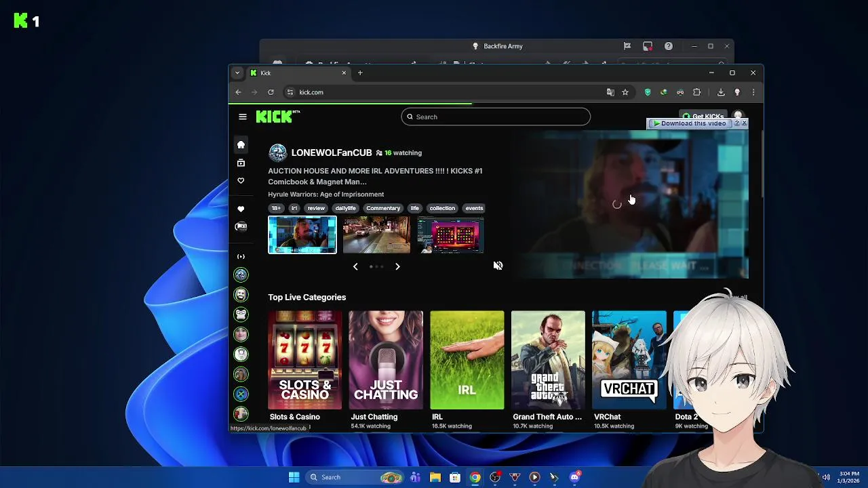Open the Kick hamburger sidebar menu
Viewport: 868px width, 488px height.
tap(242, 117)
